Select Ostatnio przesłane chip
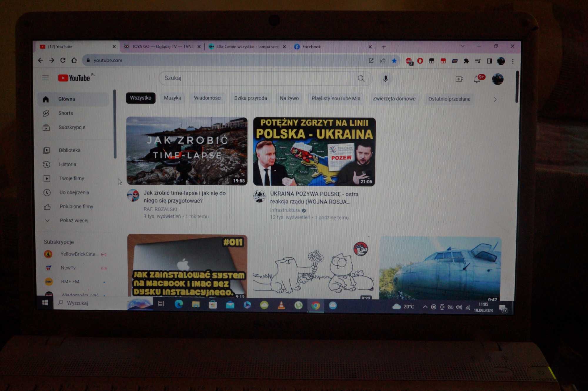 point(449,99)
